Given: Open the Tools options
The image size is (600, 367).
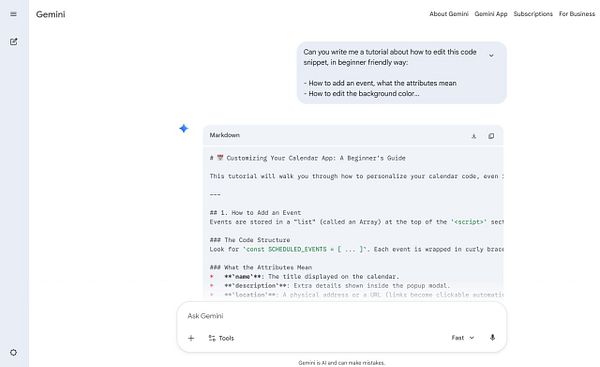Looking at the screenshot, I should click(221, 338).
